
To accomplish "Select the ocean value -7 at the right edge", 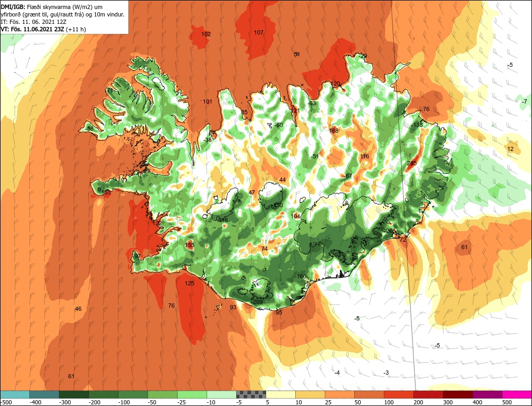I will coord(525,101).
